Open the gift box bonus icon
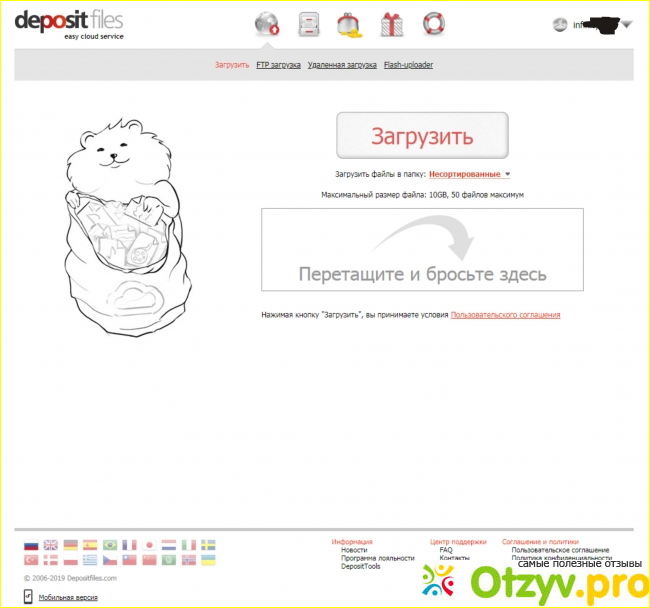Image resolution: width=650 pixels, height=608 pixels. pyautogui.click(x=392, y=24)
